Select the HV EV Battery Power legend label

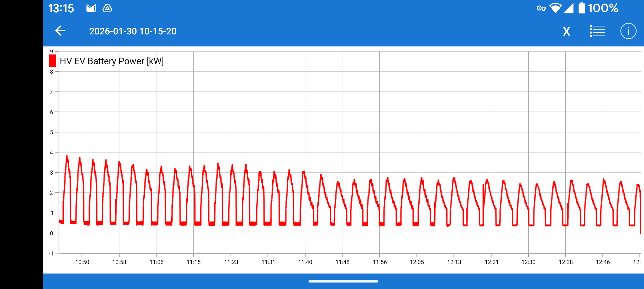[x=112, y=61]
